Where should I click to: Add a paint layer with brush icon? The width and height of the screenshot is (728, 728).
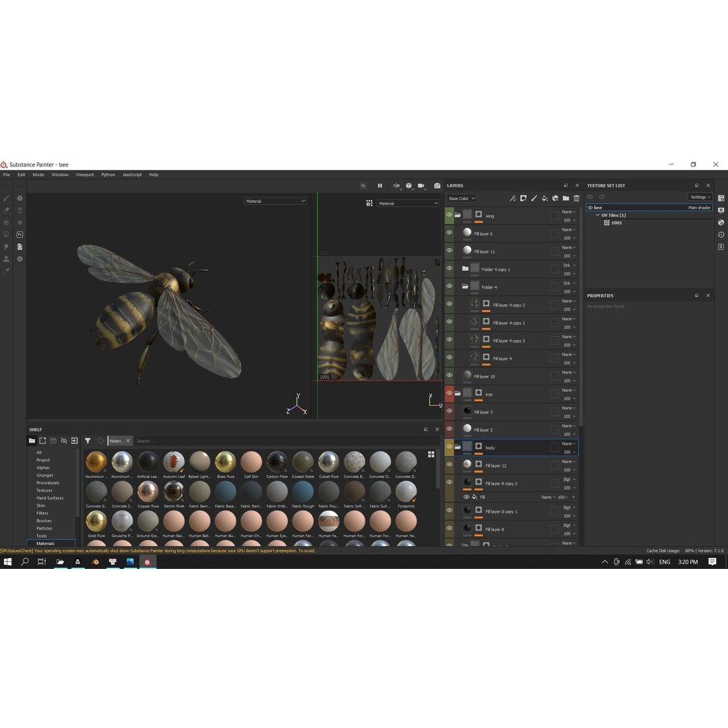pos(534,198)
